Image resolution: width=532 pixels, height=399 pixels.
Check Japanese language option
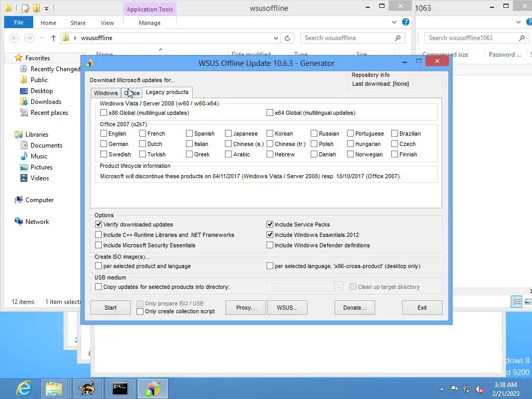click(229, 134)
